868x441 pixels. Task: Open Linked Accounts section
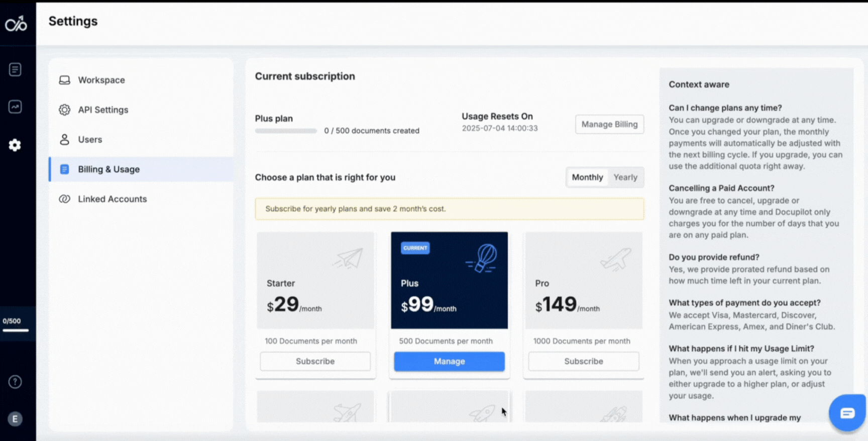tap(112, 199)
